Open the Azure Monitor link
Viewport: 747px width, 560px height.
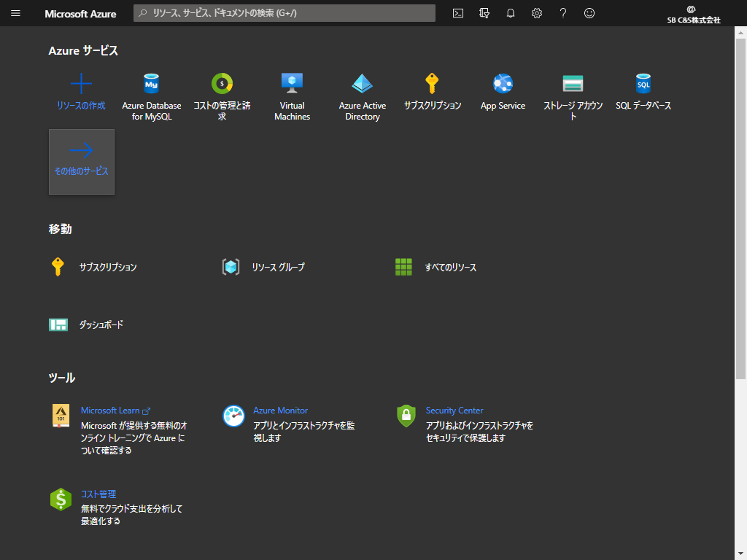tap(280, 411)
